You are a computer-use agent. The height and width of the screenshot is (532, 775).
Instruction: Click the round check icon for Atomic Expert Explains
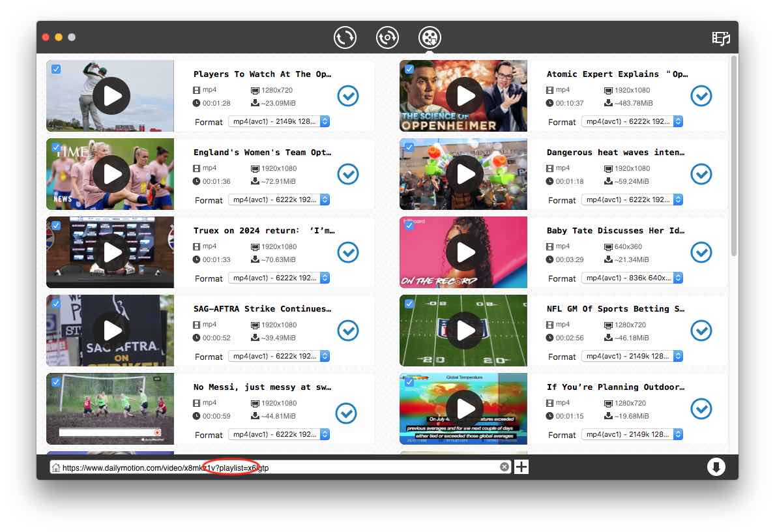point(701,96)
